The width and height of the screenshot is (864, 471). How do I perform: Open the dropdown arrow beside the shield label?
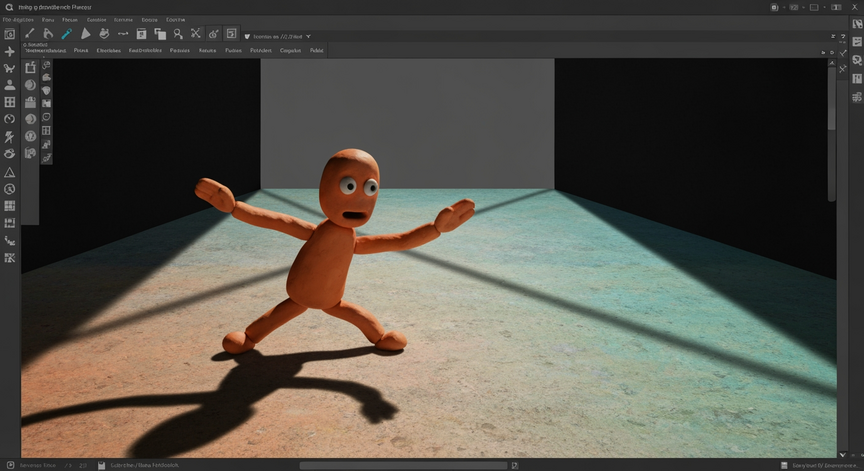pyautogui.click(x=309, y=36)
